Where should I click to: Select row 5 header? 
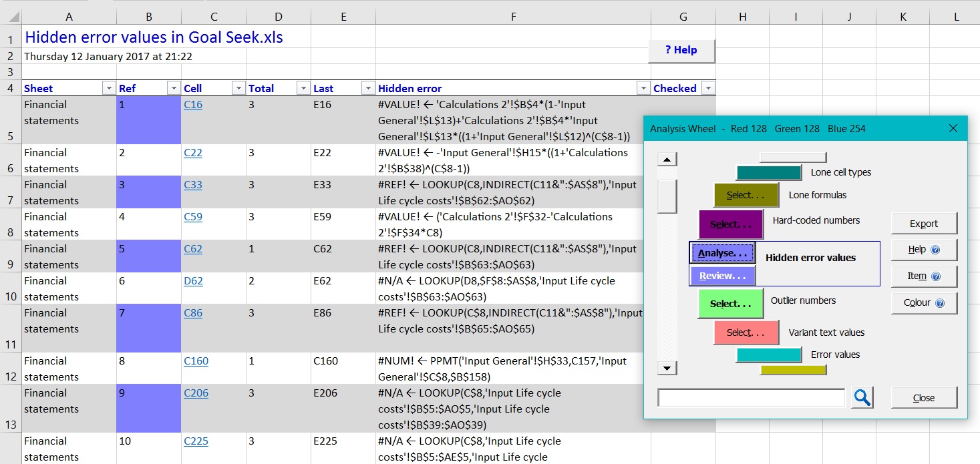(x=11, y=120)
